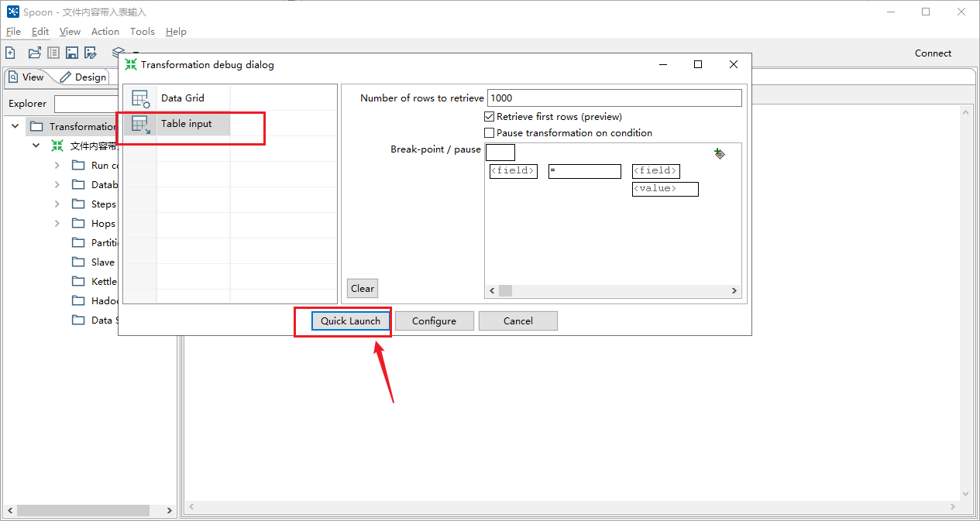980x521 pixels.
Task: Expand the Run configurations tree node
Action: click(x=57, y=165)
